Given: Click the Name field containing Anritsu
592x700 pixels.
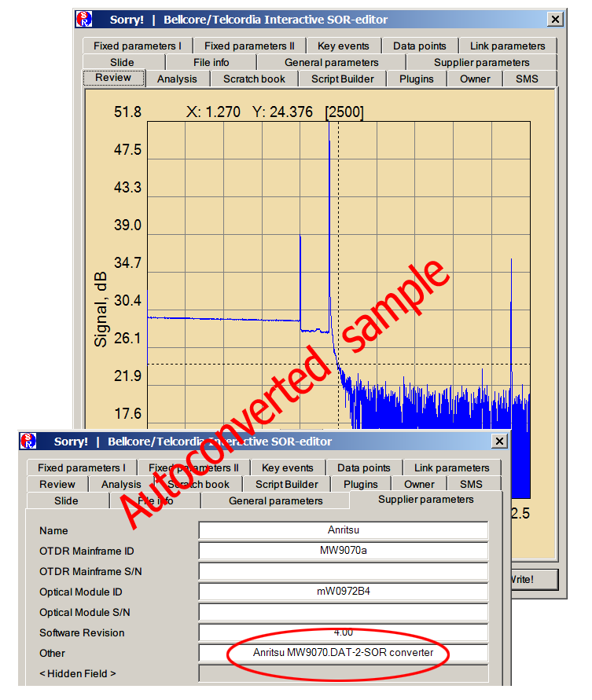Looking at the screenshot, I should click(x=343, y=530).
